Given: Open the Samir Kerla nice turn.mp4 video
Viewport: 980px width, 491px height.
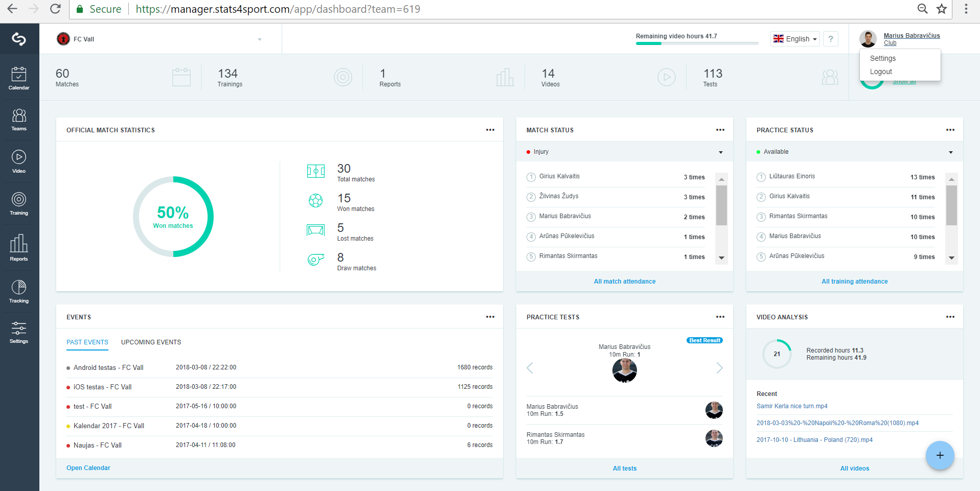Looking at the screenshot, I should coord(792,406).
